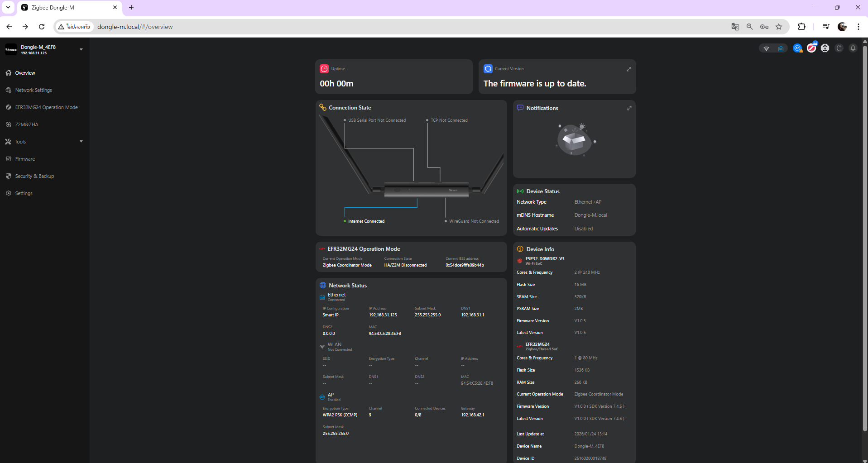Open the Z2M&ZHA sidebar item
This screenshot has height=463, width=868.
(x=27, y=124)
